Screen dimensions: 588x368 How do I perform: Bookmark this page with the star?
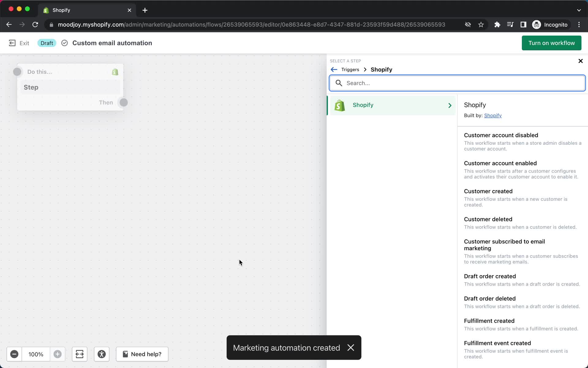tap(481, 25)
